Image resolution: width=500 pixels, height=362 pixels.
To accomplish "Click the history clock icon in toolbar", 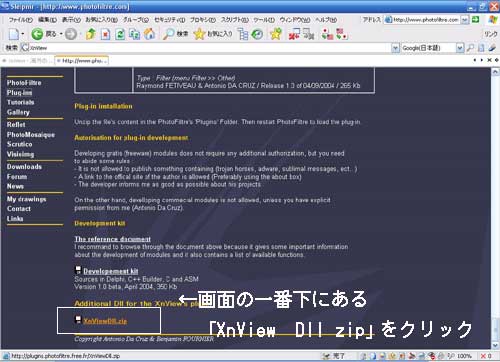I will (x=257, y=34).
